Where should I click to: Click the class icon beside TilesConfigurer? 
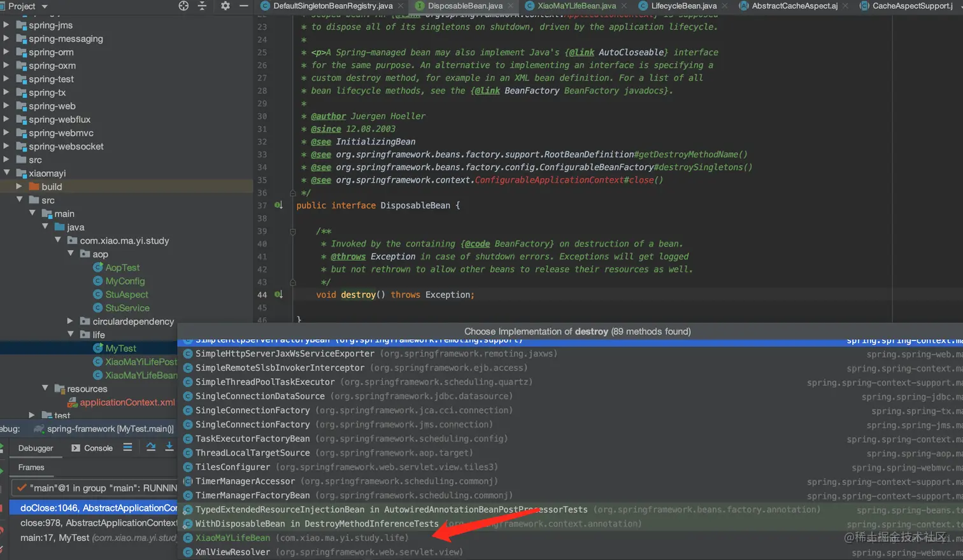tap(188, 467)
